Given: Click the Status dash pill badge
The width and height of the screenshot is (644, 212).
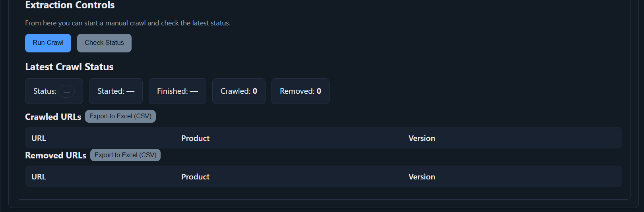Looking at the screenshot, I should [x=67, y=91].
